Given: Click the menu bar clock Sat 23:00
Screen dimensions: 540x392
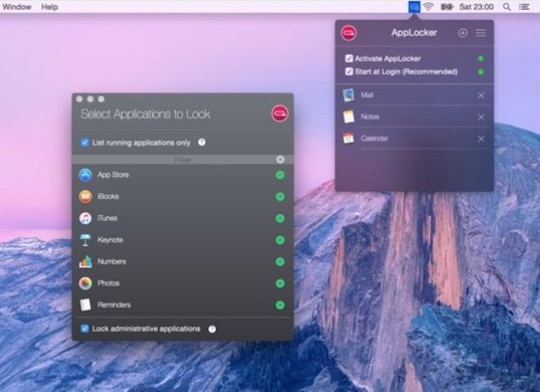Looking at the screenshot, I should (476, 7).
